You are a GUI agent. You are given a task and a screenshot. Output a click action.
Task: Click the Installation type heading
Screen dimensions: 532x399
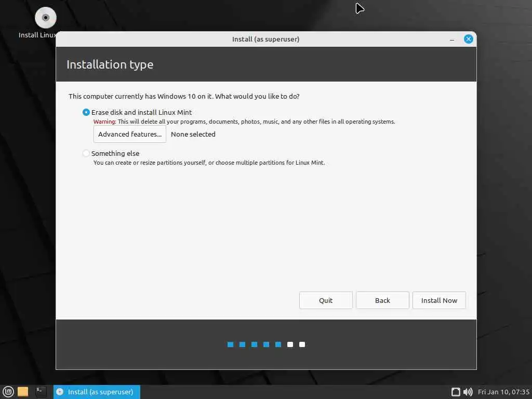click(110, 64)
